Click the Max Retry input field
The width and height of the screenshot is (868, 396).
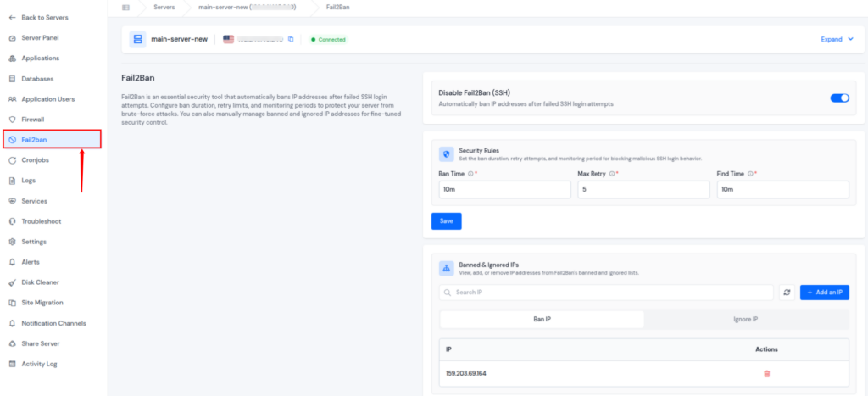pos(643,190)
